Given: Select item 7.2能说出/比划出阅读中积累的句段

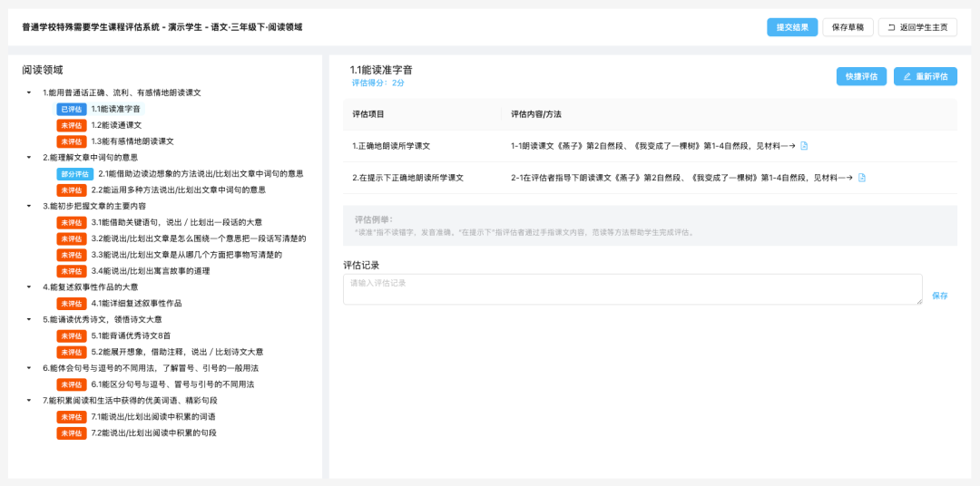Looking at the screenshot, I should [x=153, y=433].
